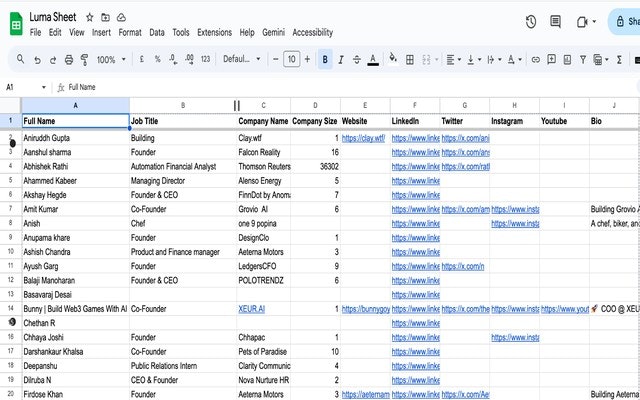
Task: Click the Share button
Action: (x=624, y=22)
